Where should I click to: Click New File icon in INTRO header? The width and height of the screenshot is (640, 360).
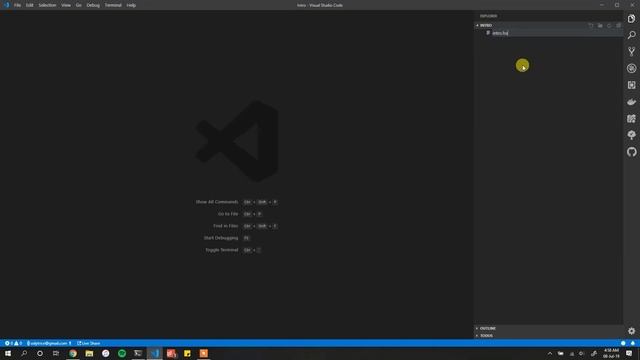point(591,25)
